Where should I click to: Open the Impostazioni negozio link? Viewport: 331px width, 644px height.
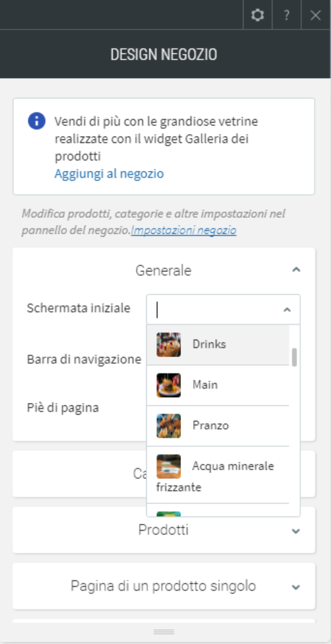tap(184, 230)
